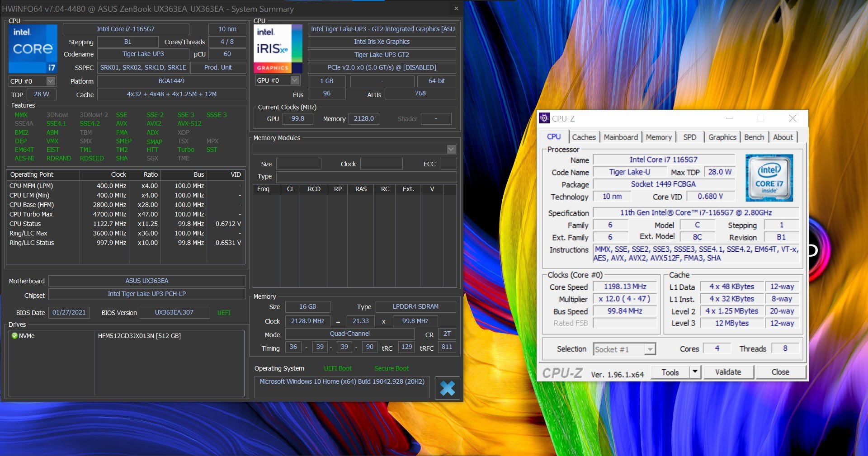Select the CPU tab in CPU-Z
This screenshot has width=868, height=456.
(554, 136)
